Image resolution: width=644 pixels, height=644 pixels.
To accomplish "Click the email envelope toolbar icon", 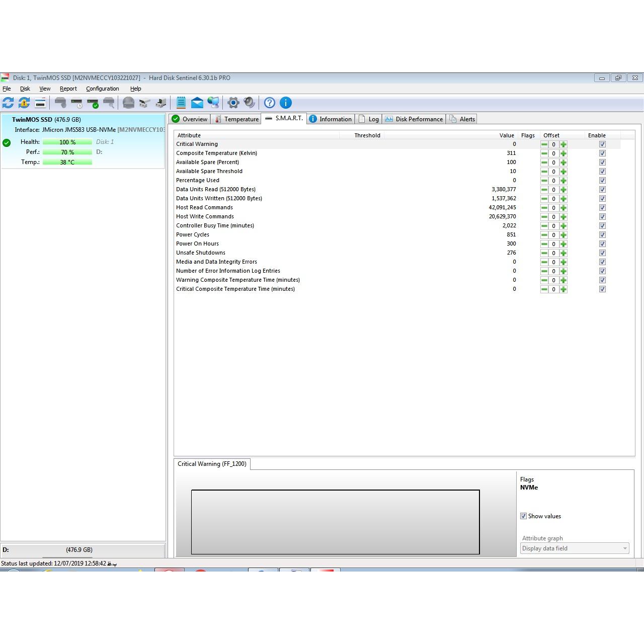I will (x=197, y=103).
